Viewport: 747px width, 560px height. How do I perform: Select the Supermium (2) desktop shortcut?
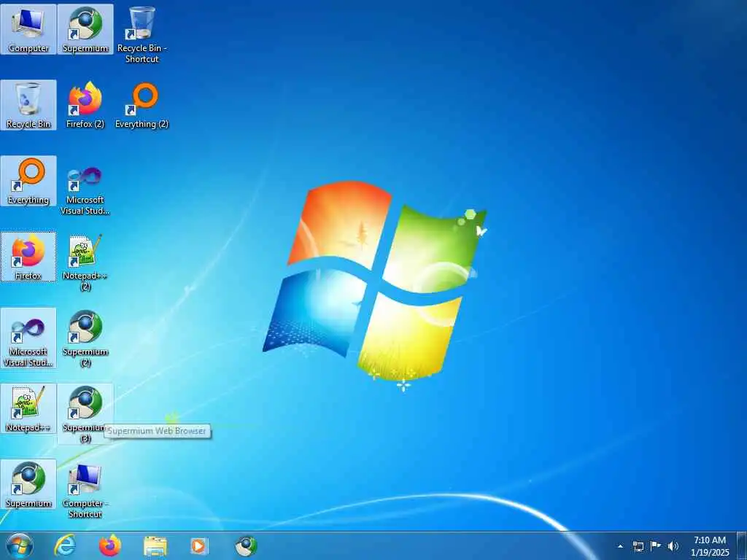click(85, 338)
